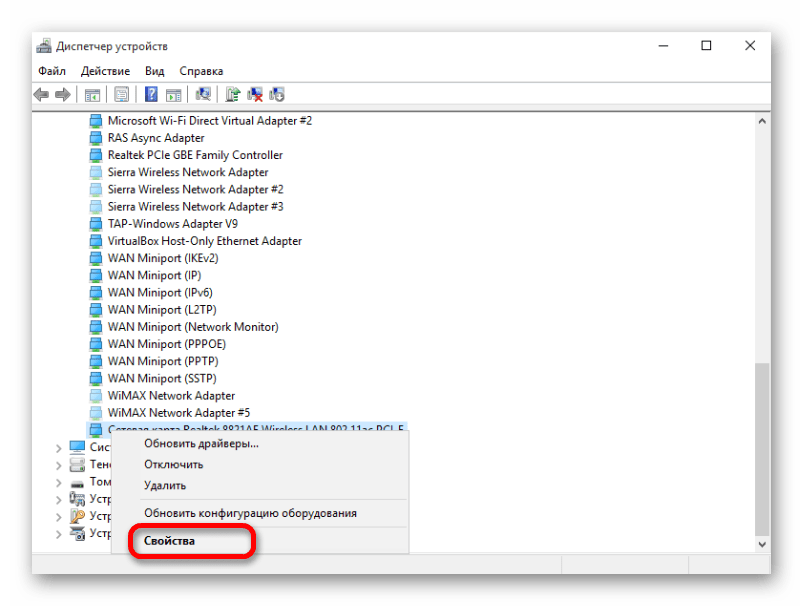Select WAN Miniport (Network Monitor) entry
Image resolution: width=803 pixels, height=606 pixels.
point(193,327)
